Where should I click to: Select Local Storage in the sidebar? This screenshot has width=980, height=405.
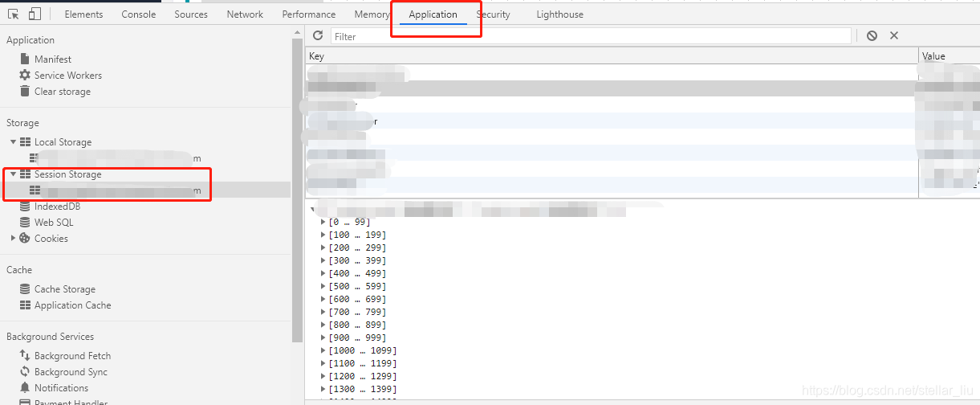tap(63, 142)
